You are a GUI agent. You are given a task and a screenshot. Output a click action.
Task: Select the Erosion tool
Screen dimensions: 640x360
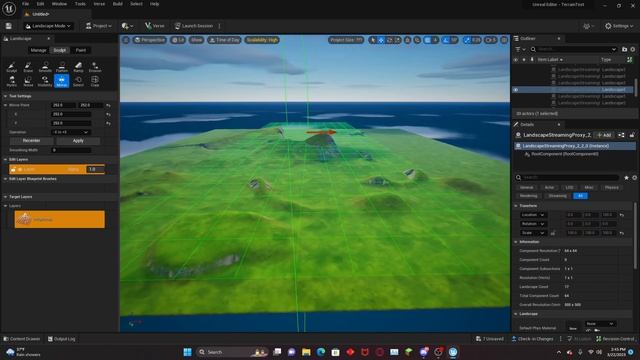95,67
